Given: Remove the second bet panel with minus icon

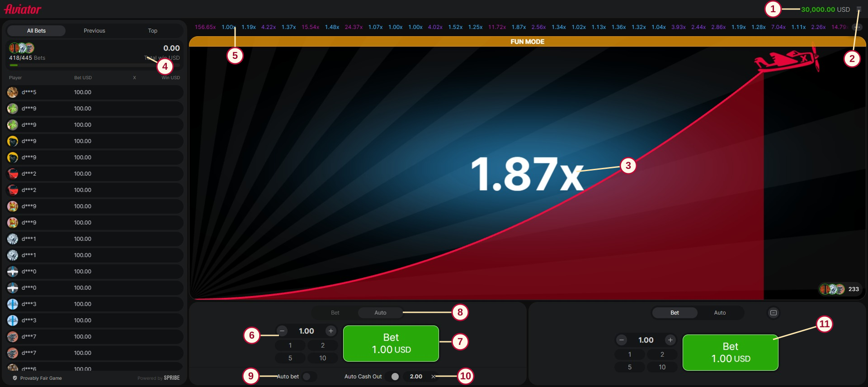Looking at the screenshot, I should coord(774,313).
